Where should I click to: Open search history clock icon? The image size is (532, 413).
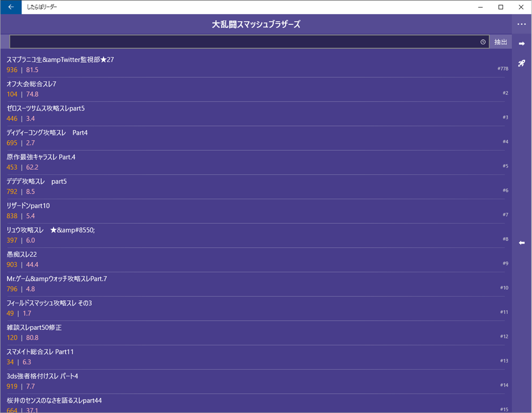point(483,42)
